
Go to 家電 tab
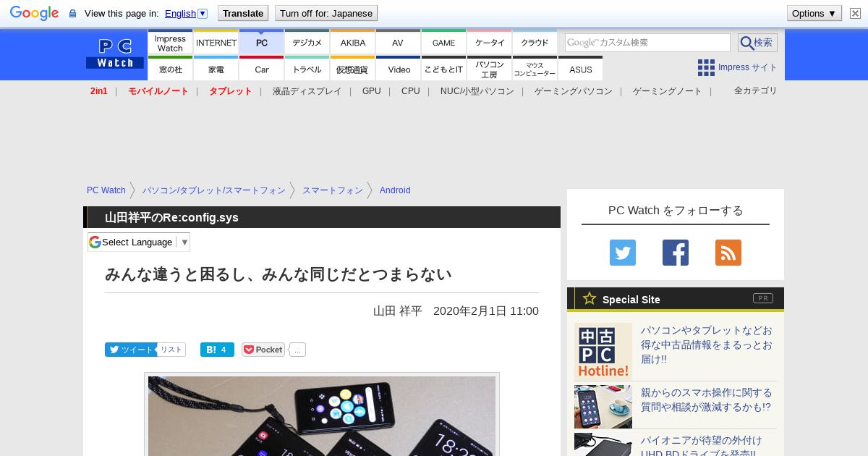click(x=216, y=69)
